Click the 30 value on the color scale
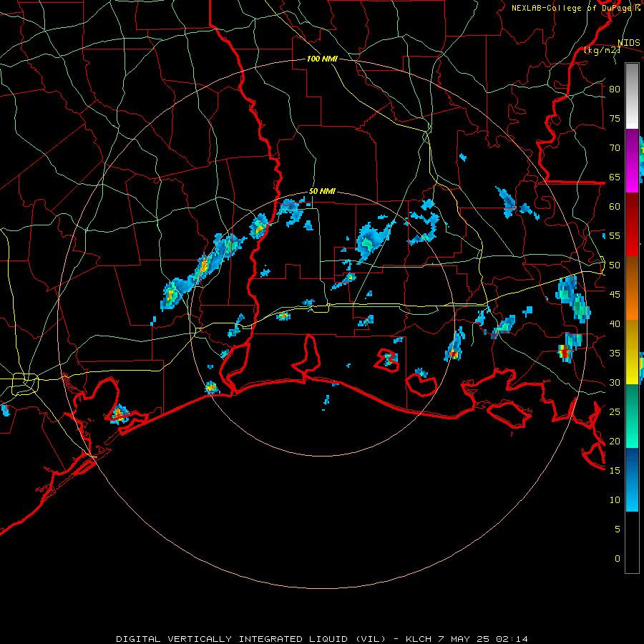The width and height of the screenshot is (644, 644). (615, 383)
